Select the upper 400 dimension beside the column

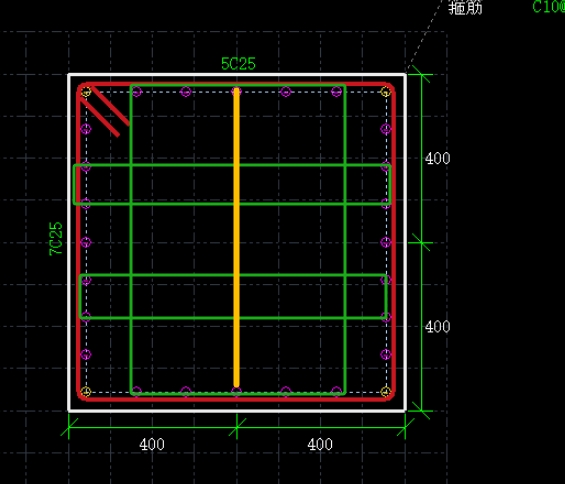click(x=437, y=159)
